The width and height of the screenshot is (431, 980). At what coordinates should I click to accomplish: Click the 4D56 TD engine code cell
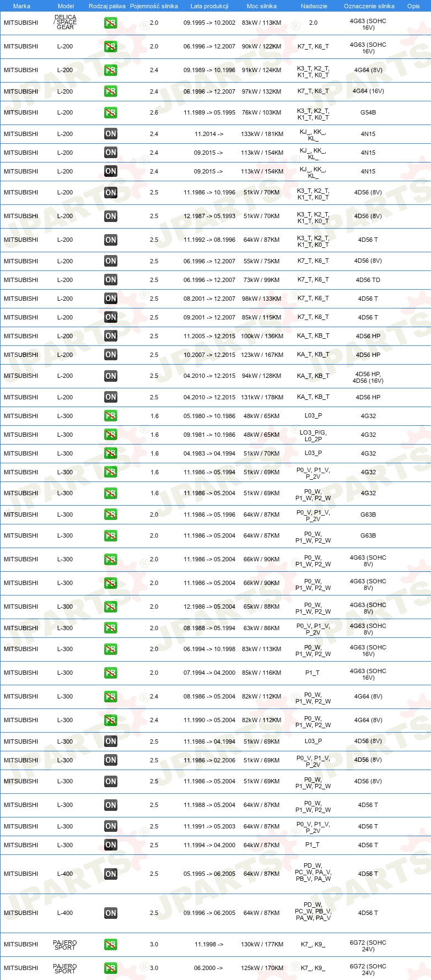pos(368,280)
